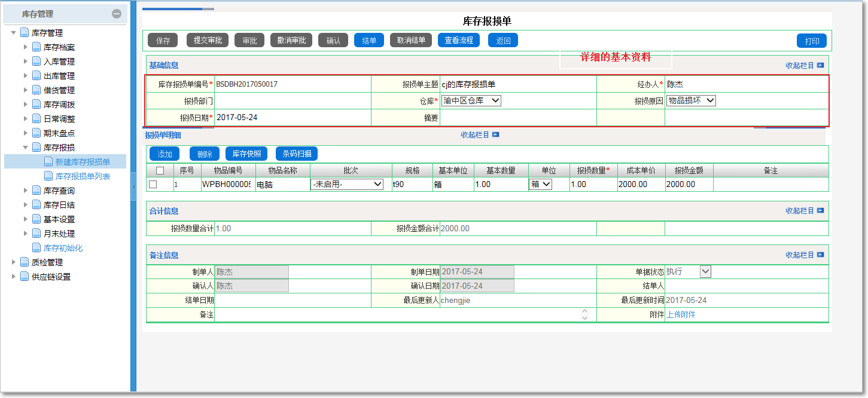Viewport: 868px width, 398px height.
Task: Collapse the 备注信息 panel via its 收起栏目 icon
Action: (821, 254)
